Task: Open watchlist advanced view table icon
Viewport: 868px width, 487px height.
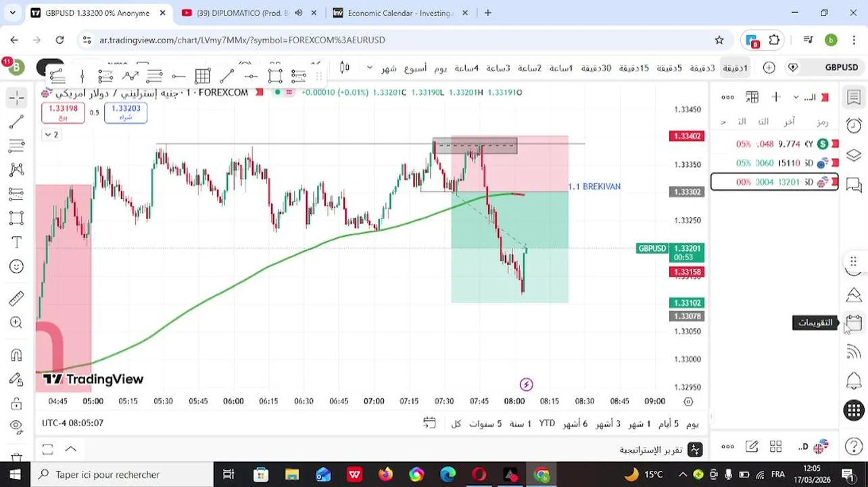Action: click(752, 97)
